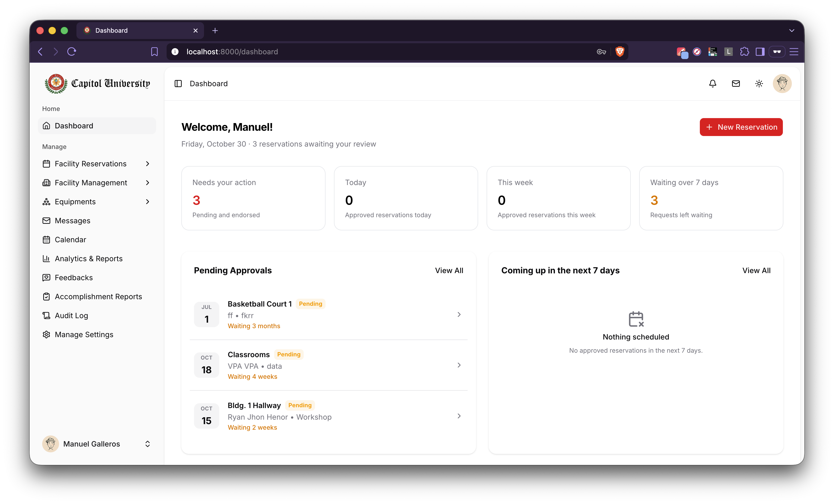
Task: Click the New Reservation button
Action: click(741, 127)
